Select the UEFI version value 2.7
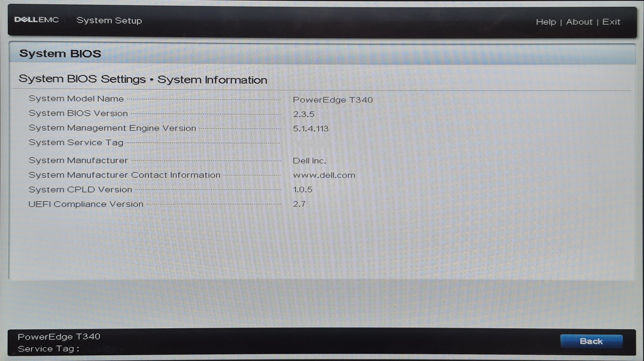Image resolution: width=644 pixels, height=361 pixels. (x=299, y=204)
